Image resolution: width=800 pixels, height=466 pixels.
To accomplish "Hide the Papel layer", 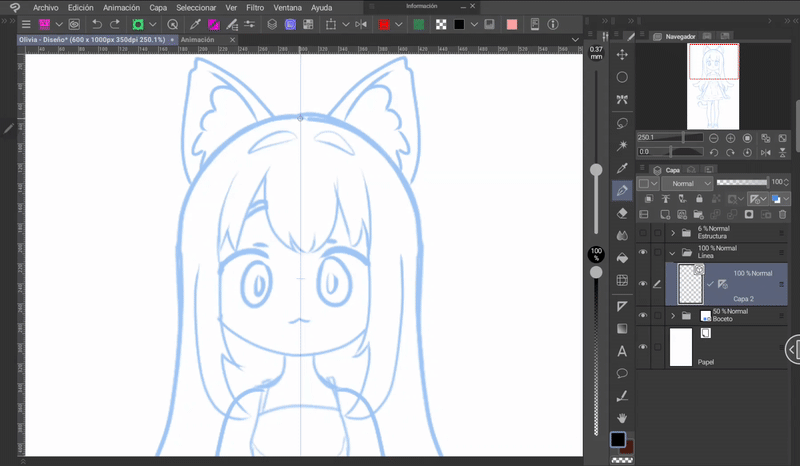I will (643, 347).
